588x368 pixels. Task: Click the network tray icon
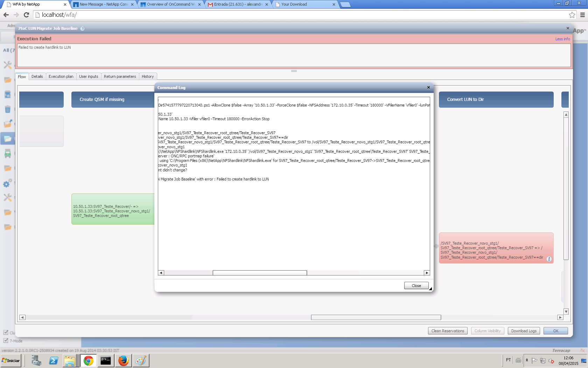coord(543,360)
